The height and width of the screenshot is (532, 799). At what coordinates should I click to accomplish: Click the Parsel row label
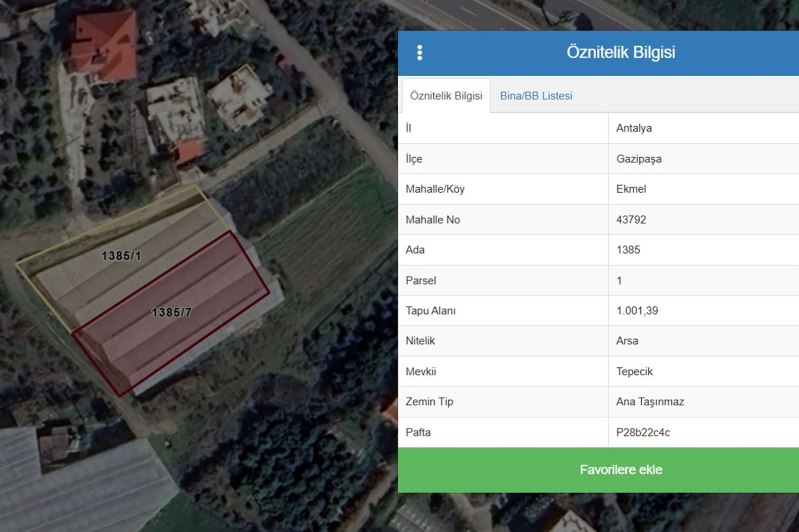[420, 280]
